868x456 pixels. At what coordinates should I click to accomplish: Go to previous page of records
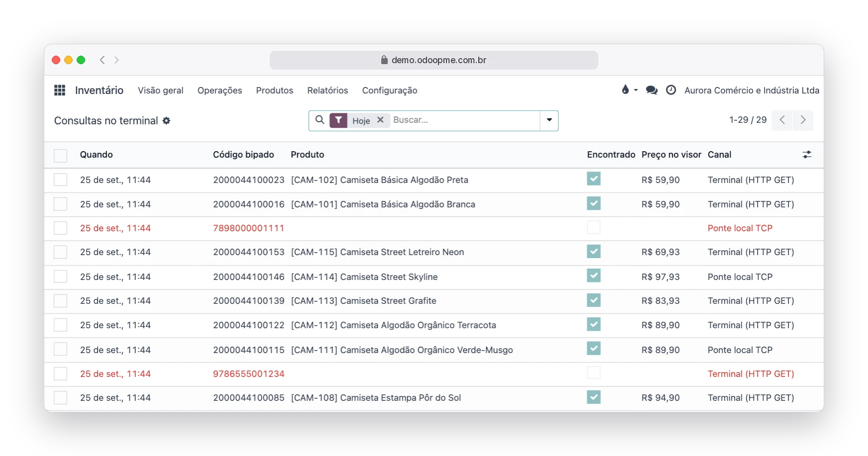pyautogui.click(x=782, y=120)
